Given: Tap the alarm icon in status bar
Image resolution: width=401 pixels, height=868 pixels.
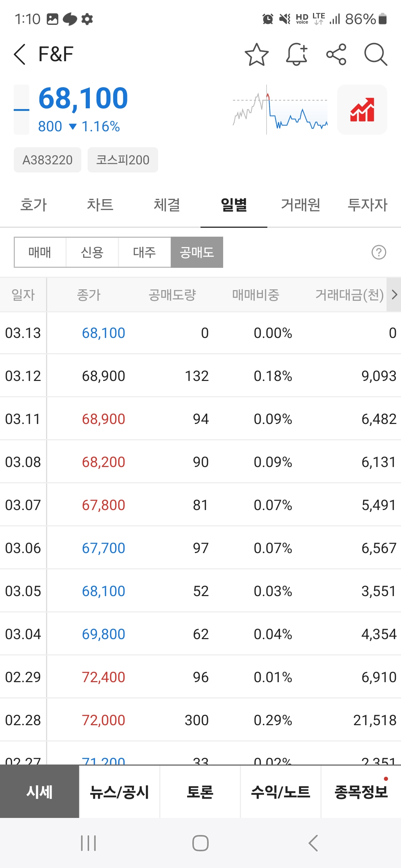Looking at the screenshot, I should tap(268, 19).
